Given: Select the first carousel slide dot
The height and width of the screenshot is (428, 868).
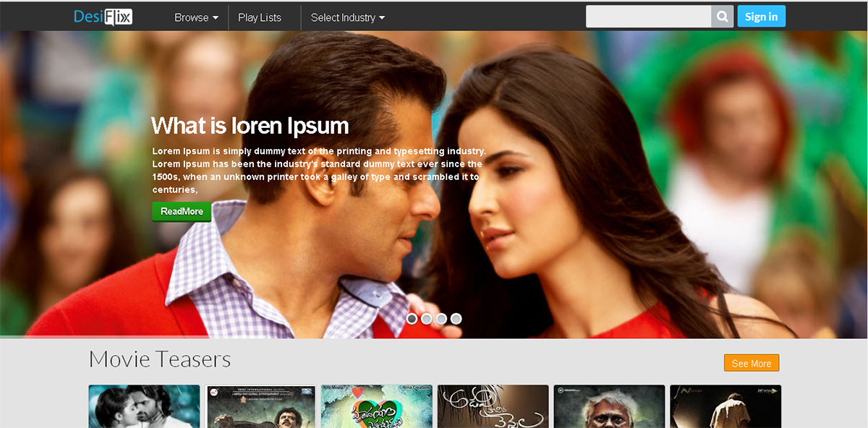Looking at the screenshot, I should [412, 318].
